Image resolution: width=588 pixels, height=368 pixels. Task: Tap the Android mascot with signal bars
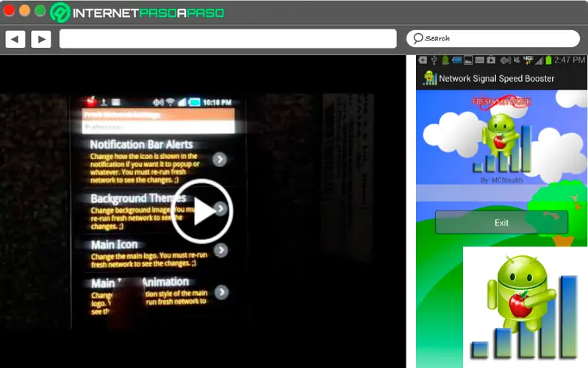pyautogui.click(x=502, y=144)
